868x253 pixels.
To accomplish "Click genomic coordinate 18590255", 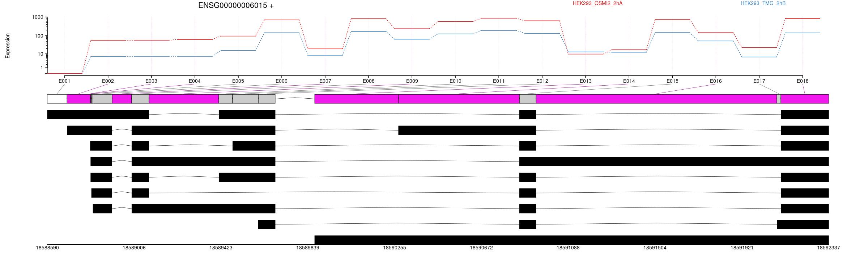I will 395,248.
